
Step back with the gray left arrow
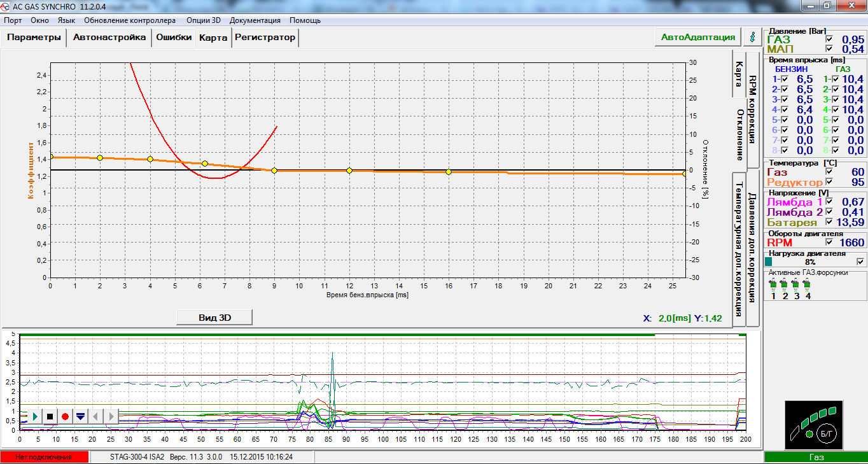pyautogui.click(x=95, y=416)
